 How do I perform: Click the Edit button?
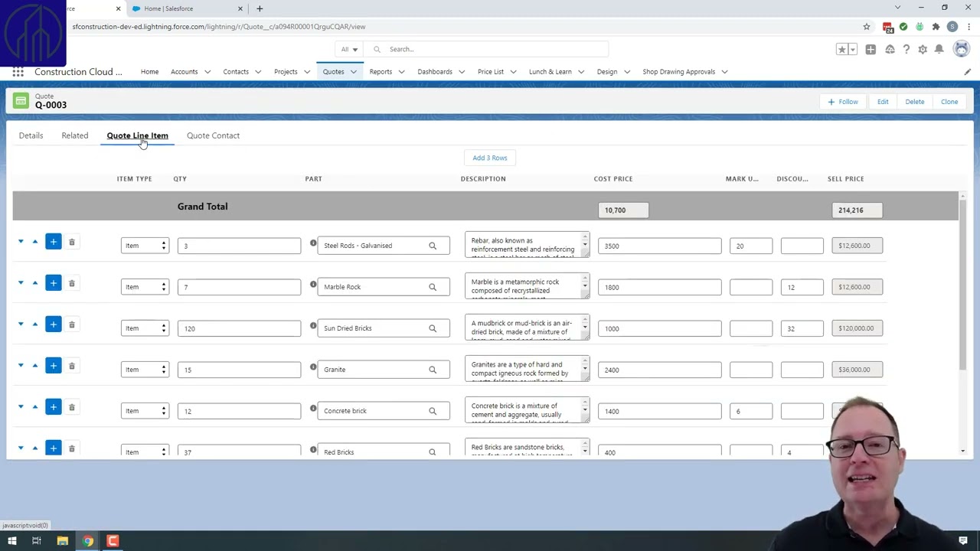coord(883,102)
